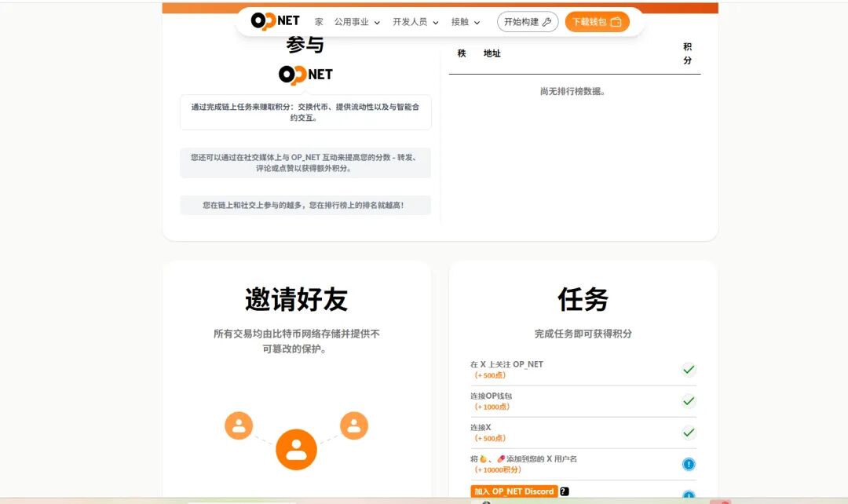Click the (+1000点) reward text

point(492,407)
